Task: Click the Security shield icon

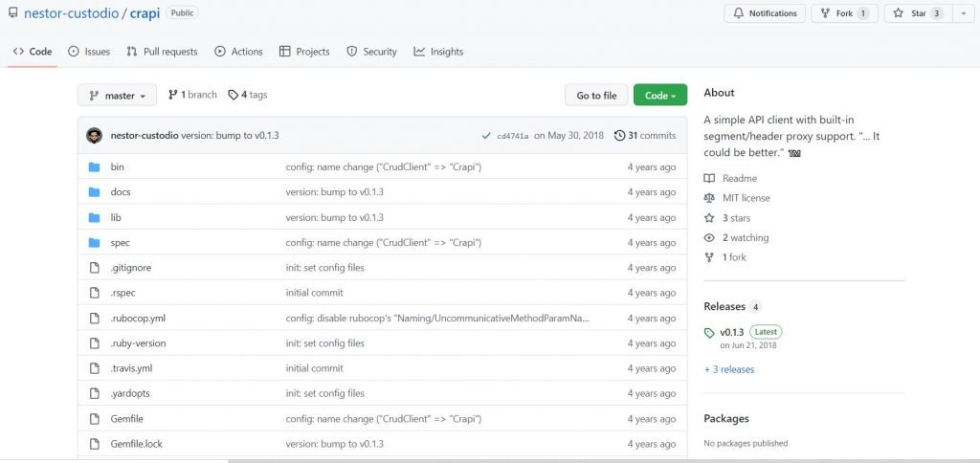Action: [x=352, y=52]
